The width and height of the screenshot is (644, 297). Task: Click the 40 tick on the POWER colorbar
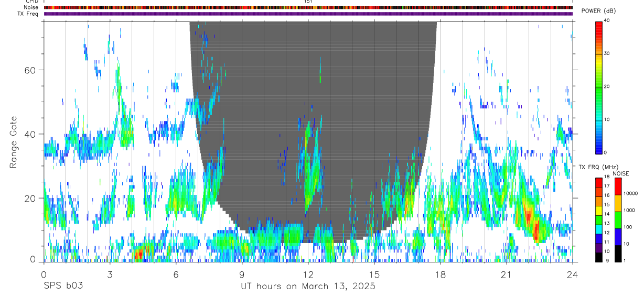(x=607, y=20)
